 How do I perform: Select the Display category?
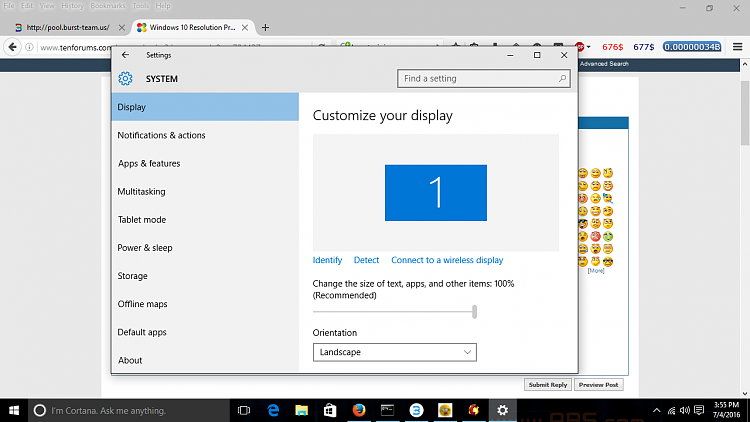pyautogui.click(x=205, y=107)
